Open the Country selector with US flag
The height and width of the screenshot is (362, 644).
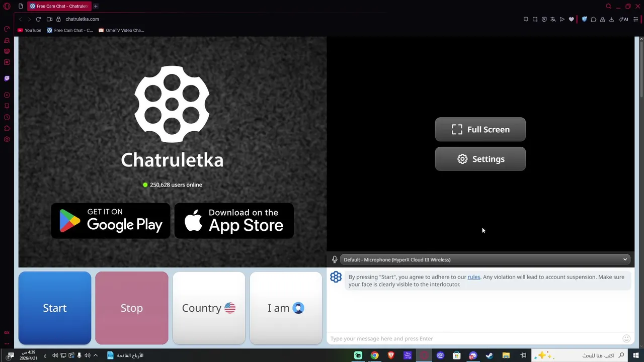coord(209,308)
